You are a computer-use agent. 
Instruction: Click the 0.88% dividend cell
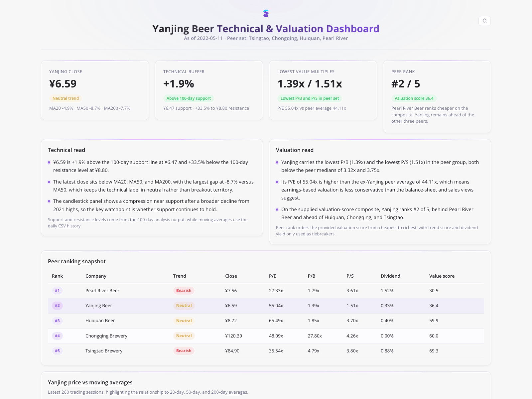tap(387, 351)
